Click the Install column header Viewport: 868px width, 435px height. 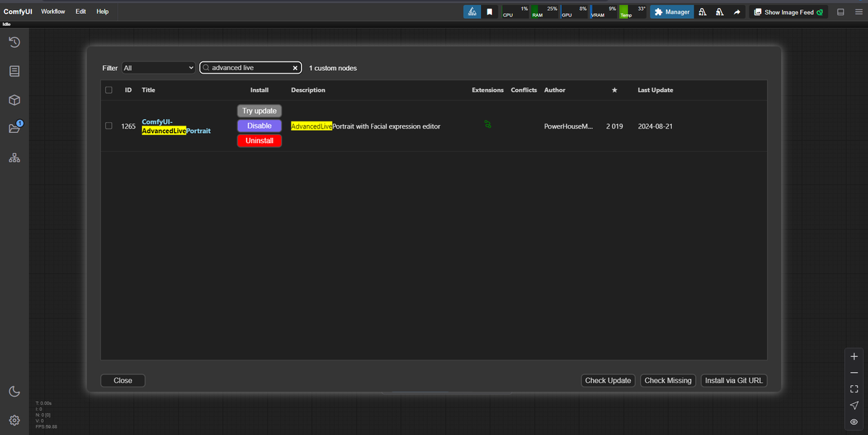click(x=260, y=90)
